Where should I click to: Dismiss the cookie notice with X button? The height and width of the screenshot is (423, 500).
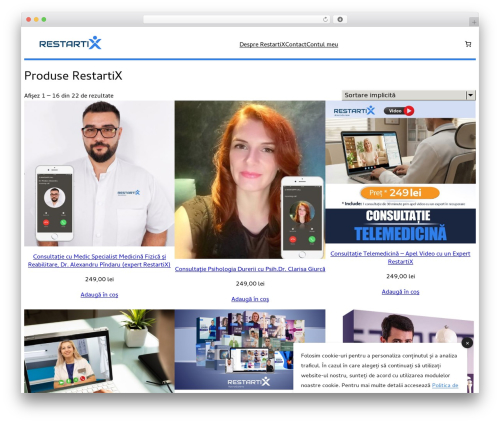pyautogui.click(x=467, y=343)
